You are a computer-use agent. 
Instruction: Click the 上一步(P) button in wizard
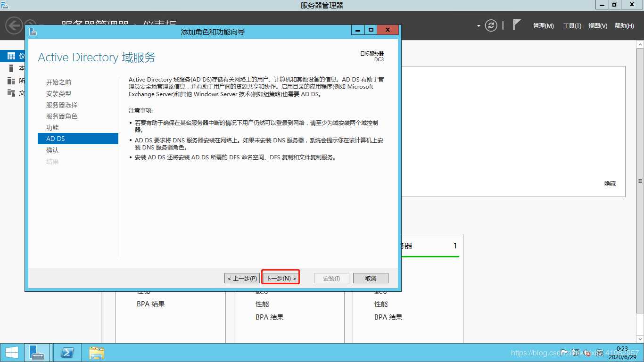point(242,278)
